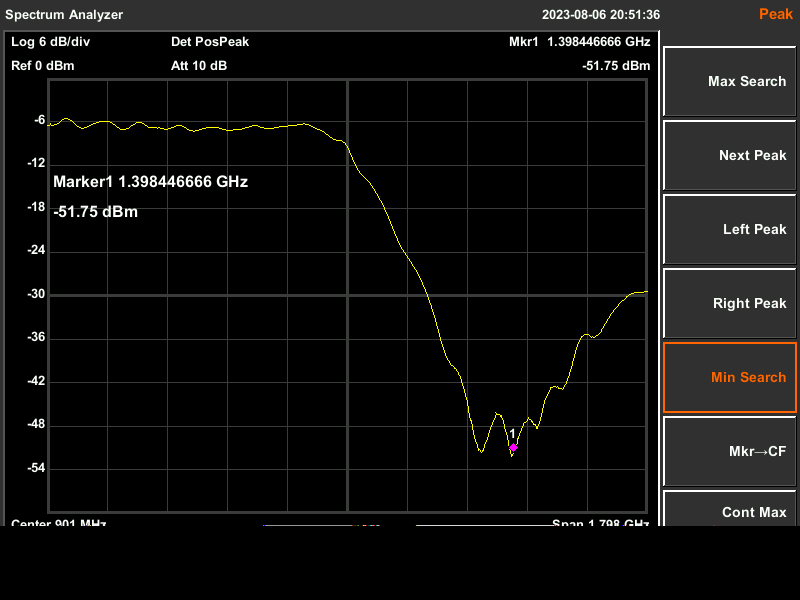This screenshot has height=600, width=800.
Task: Select the Max Search softkey
Action: click(x=730, y=82)
